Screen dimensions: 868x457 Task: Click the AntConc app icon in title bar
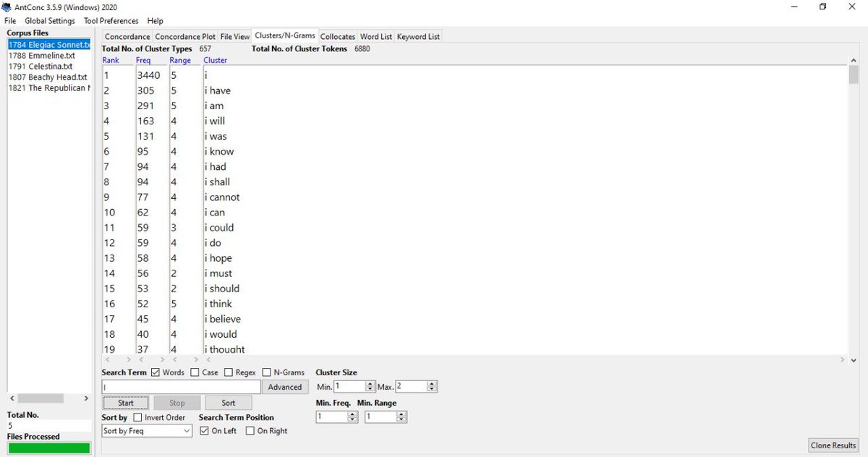pos(7,7)
